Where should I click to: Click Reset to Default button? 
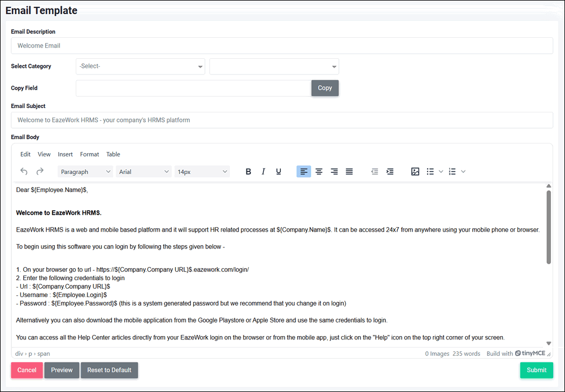109,370
